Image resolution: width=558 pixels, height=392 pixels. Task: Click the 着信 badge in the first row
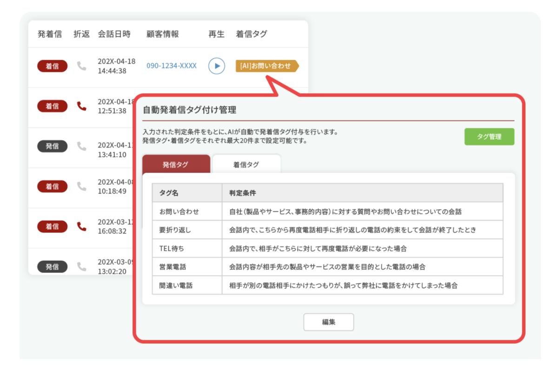point(52,66)
